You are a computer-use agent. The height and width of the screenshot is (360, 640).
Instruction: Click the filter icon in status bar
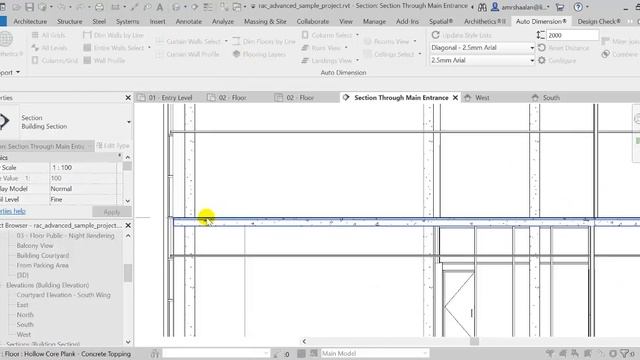point(624,353)
